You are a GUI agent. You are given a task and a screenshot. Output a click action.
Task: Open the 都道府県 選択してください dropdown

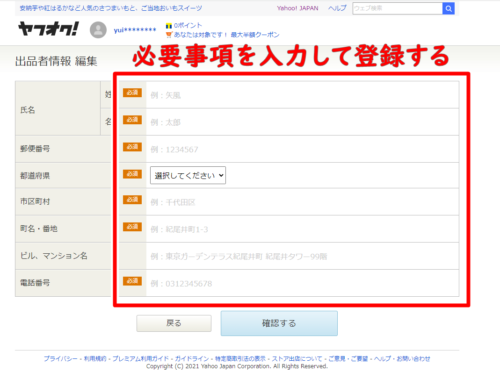[188, 175]
